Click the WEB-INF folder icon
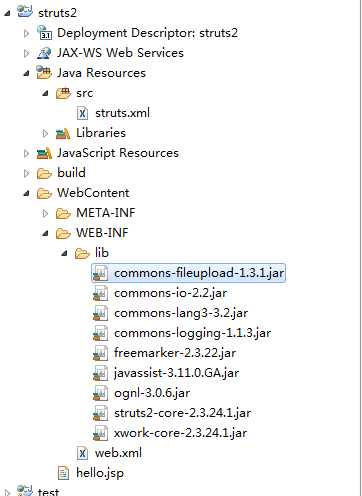This screenshot has width=362, height=496. pyautogui.click(x=63, y=233)
